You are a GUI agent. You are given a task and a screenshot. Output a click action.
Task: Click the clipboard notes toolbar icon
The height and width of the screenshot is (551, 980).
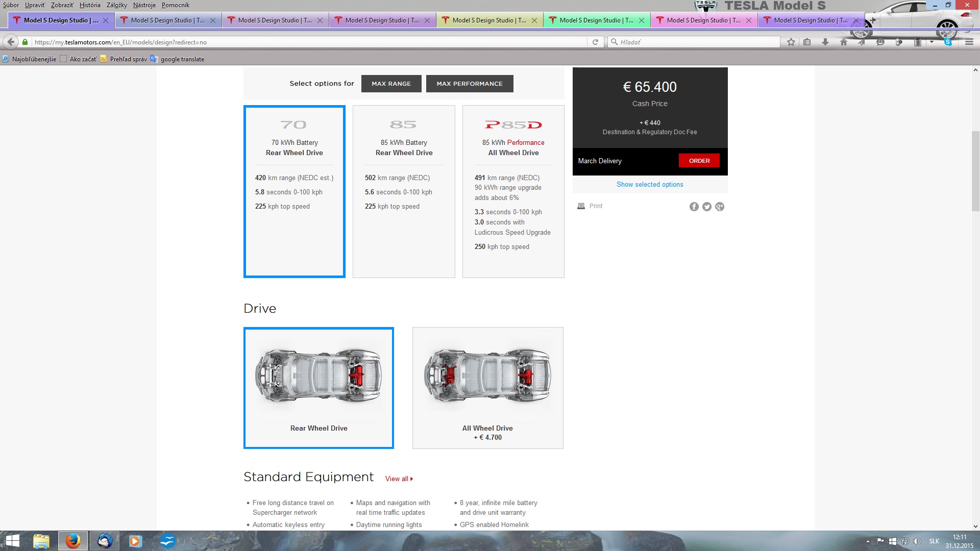(917, 42)
